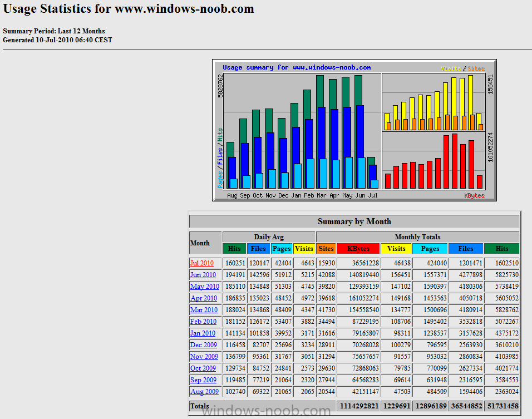The image size is (532, 419).
Task: Click the Nov 2009 link
Action: 204,357
